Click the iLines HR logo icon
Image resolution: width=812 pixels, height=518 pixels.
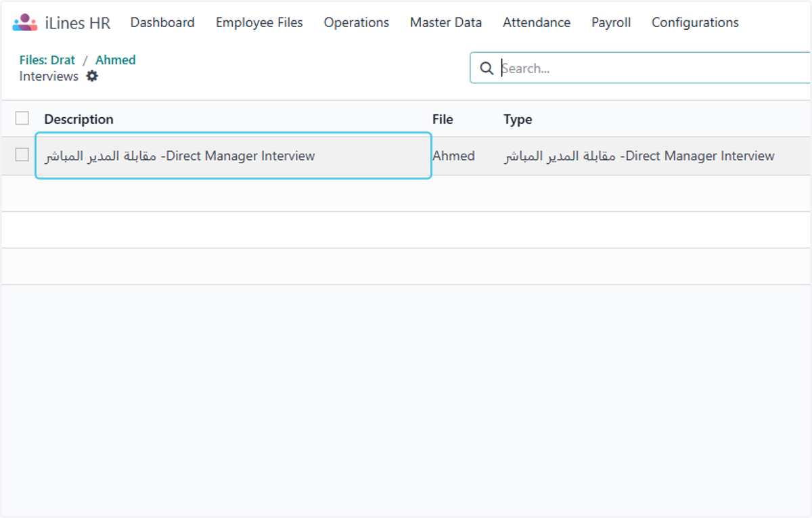[x=25, y=22]
